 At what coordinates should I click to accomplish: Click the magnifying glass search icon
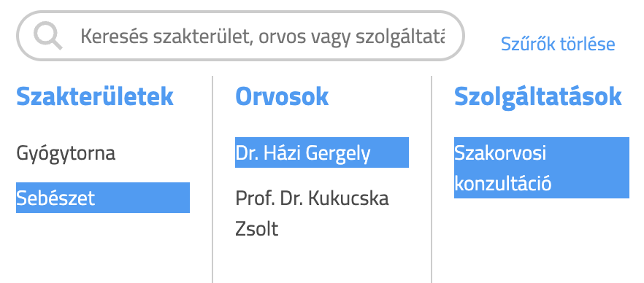(x=47, y=36)
